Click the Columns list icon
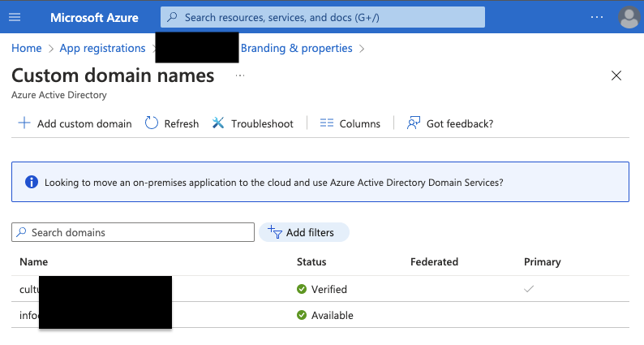Viewport: 644px width, 345px height. coord(327,123)
